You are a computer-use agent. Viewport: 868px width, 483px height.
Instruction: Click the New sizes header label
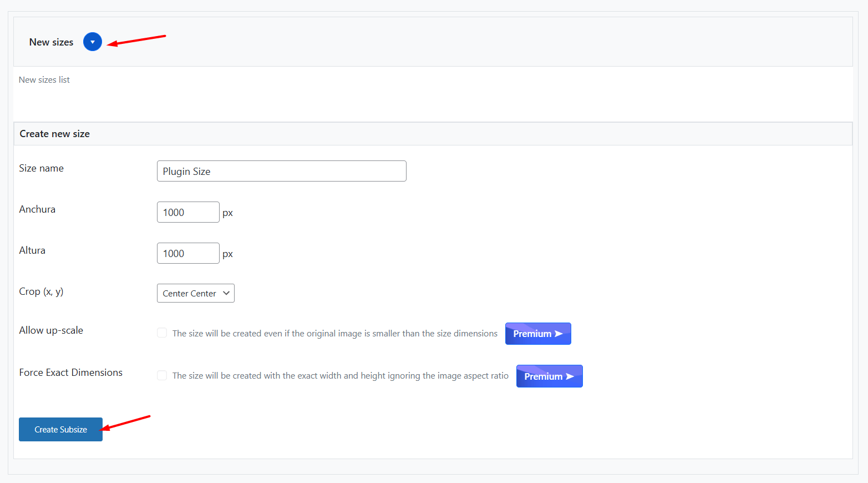(x=51, y=42)
